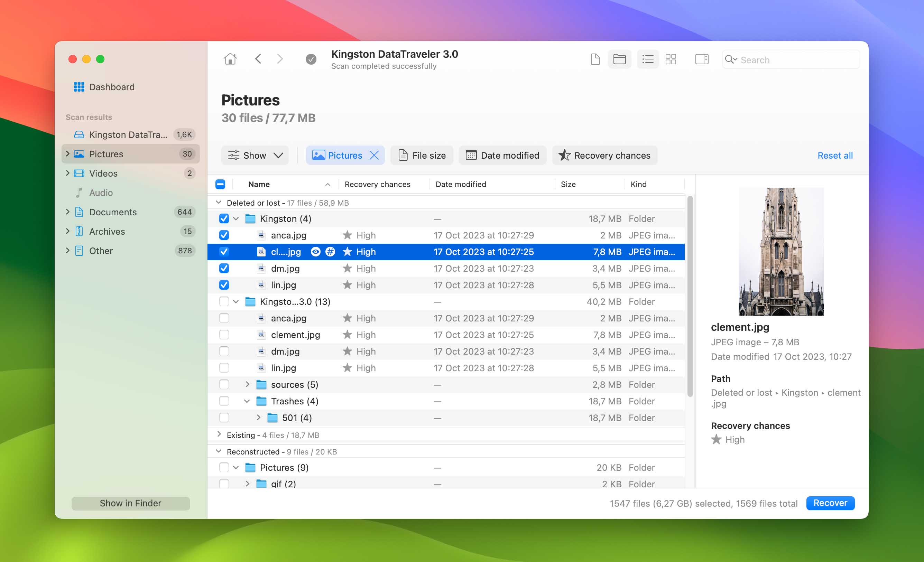Navigate forward with the right arrow
This screenshot has width=924, height=562.
pyautogui.click(x=280, y=59)
